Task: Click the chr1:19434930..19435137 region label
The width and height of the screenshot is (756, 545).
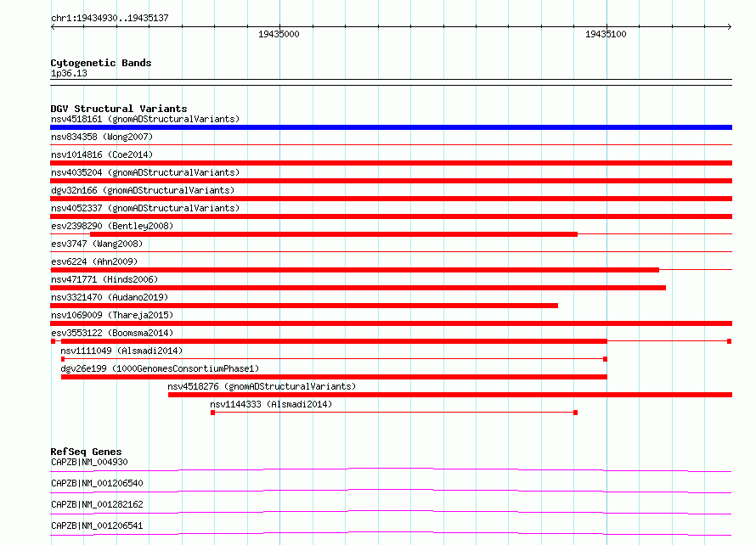Action: click(x=110, y=18)
